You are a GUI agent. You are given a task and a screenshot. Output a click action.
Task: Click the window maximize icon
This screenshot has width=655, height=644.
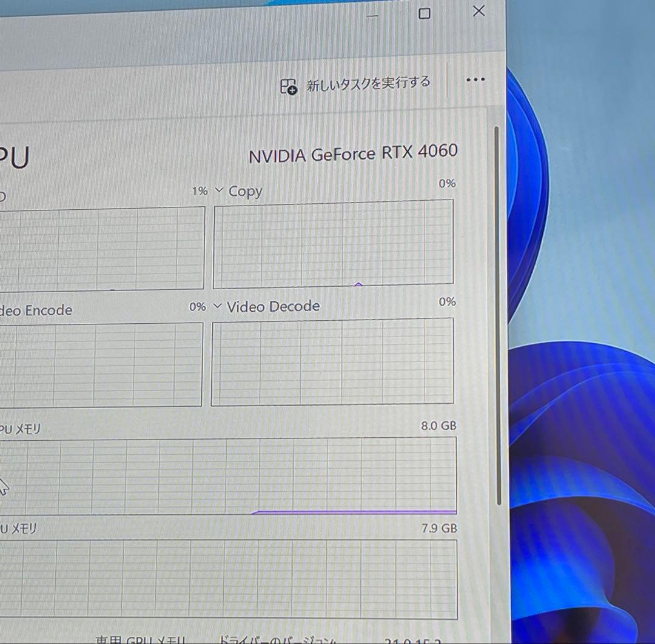pyautogui.click(x=424, y=13)
